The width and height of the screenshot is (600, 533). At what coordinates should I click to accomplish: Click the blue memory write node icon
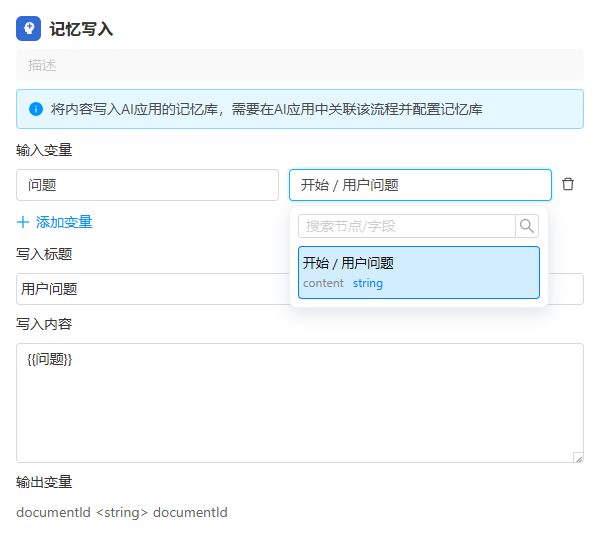tap(29, 29)
